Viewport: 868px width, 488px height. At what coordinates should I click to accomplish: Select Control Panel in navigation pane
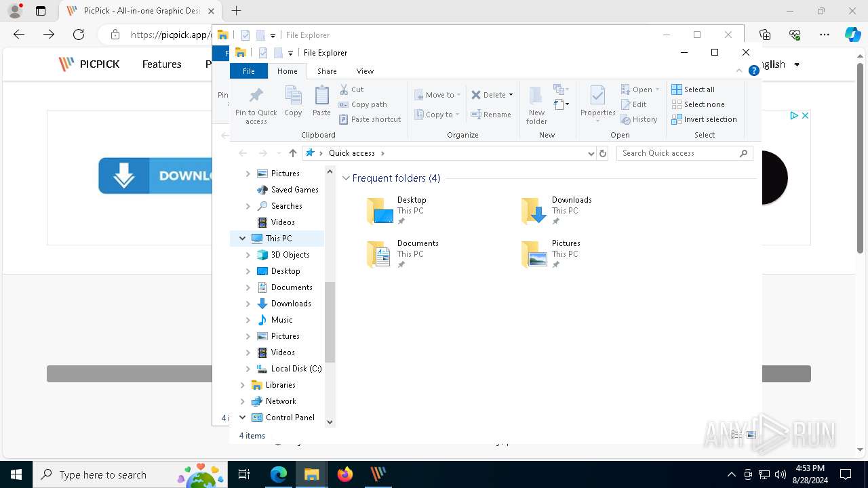(290, 418)
